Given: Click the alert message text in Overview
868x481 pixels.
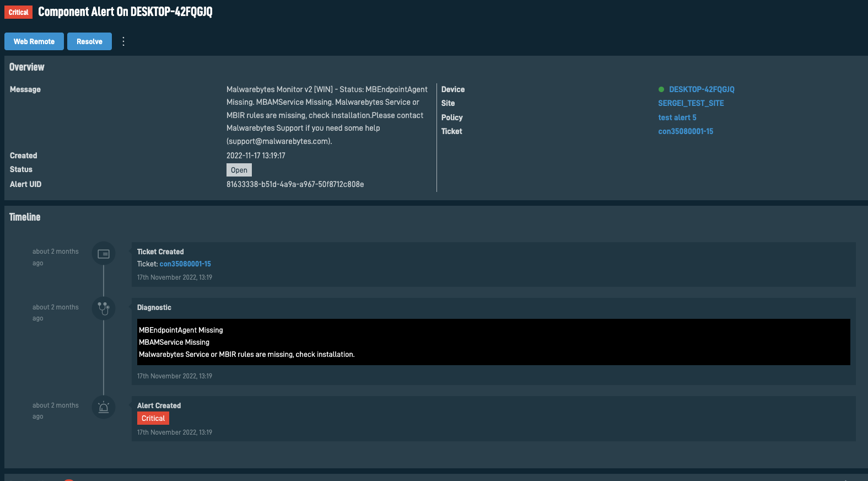Looking at the screenshot, I should tap(327, 115).
